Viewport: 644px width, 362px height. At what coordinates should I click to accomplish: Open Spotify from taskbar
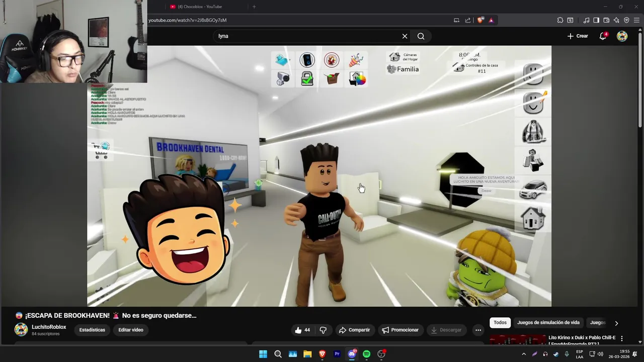tap(366, 354)
